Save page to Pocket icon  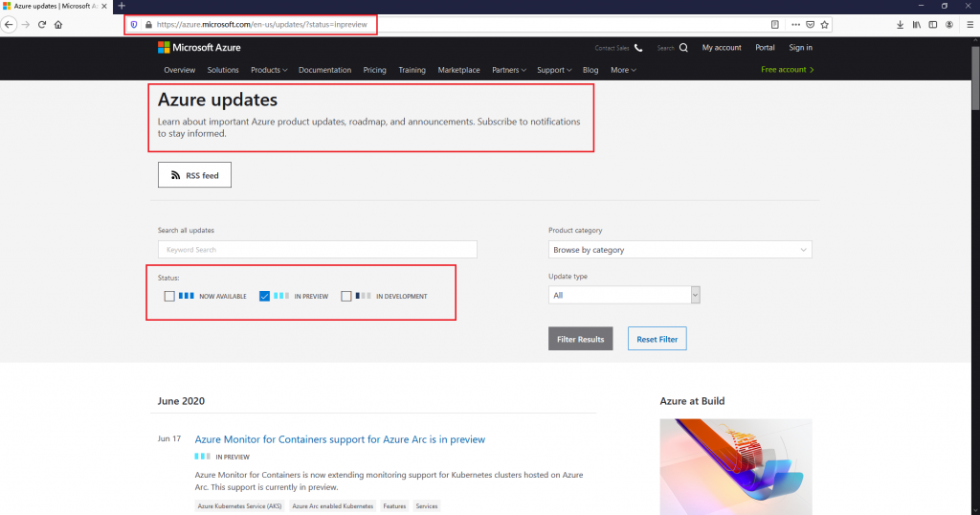[x=810, y=24]
